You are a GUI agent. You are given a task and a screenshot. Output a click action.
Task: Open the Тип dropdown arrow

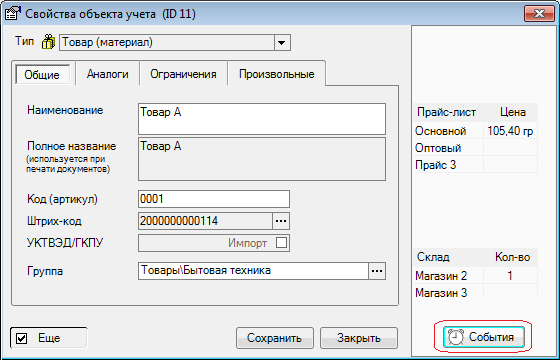tap(282, 42)
